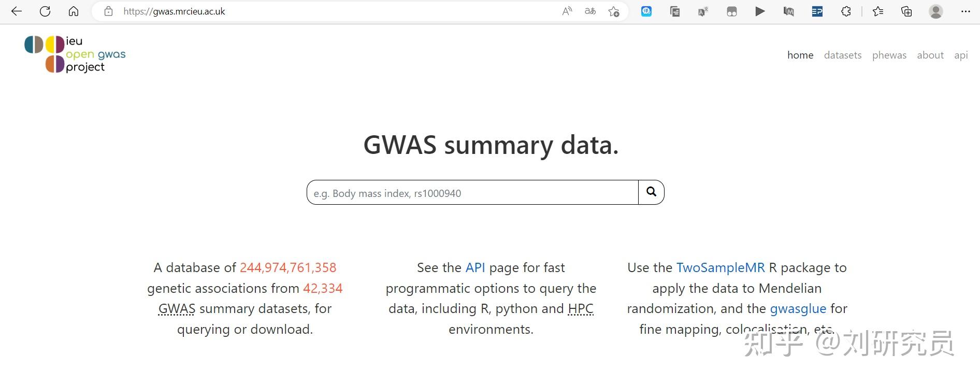The height and width of the screenshot is (383, 980).
Task: Go to the phewas navigation tab
Action: 889,55
